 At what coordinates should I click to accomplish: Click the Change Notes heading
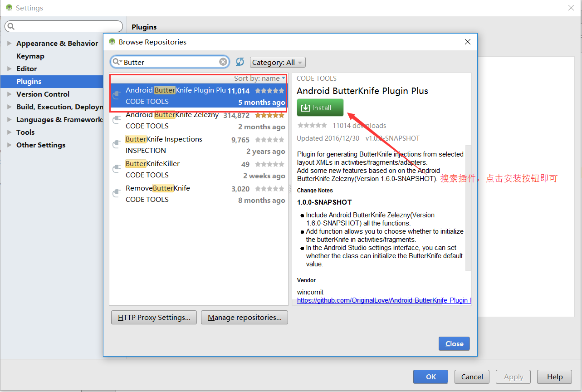pos(315,191)
